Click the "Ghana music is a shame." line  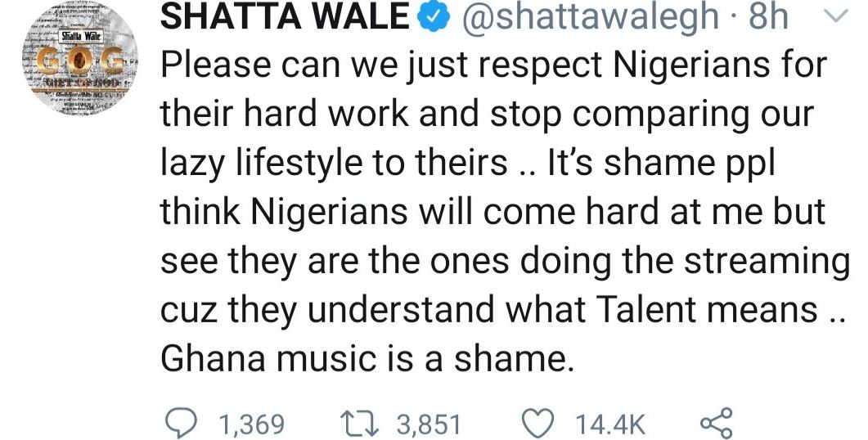362,359
